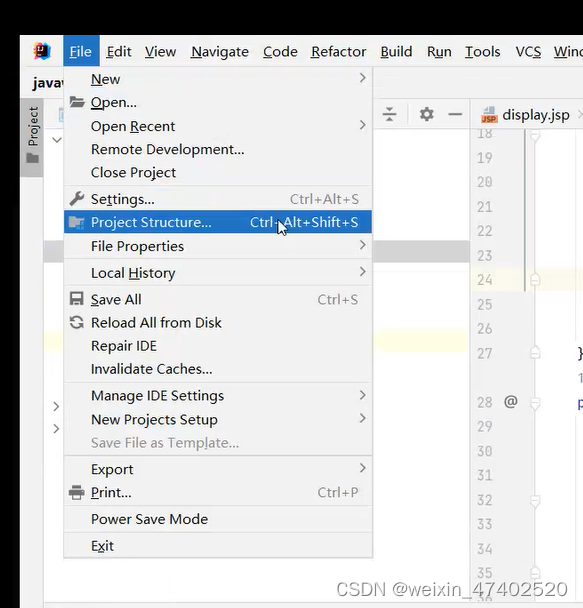Click the wrench icon beside Settings...
Image resolution: width=583 pixels, height=608 pixels.
(77, 199)
